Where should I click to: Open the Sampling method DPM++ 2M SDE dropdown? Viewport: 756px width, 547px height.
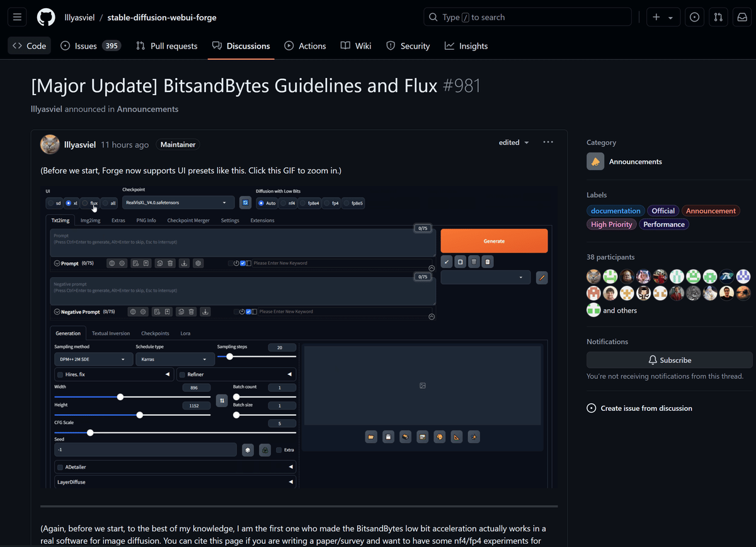[93, 359]
